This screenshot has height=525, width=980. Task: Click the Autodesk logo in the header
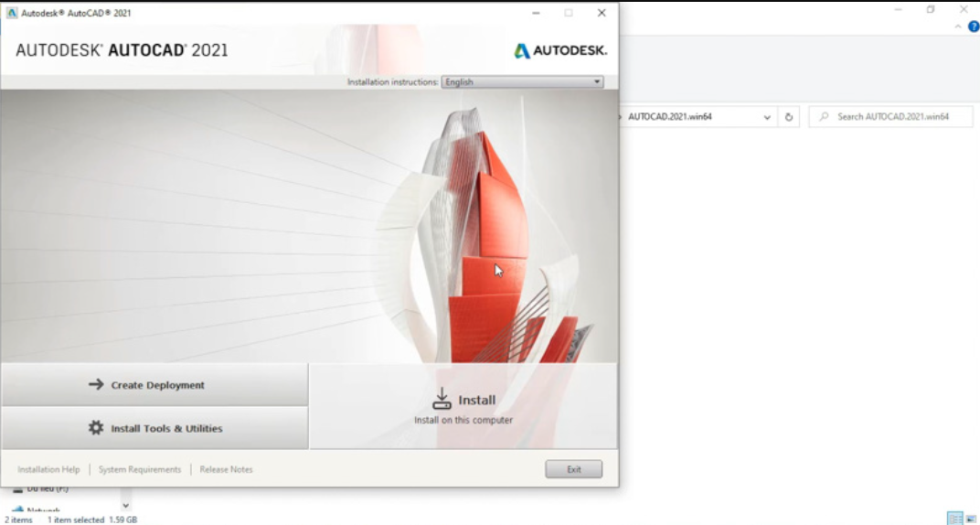pos(559,50)
